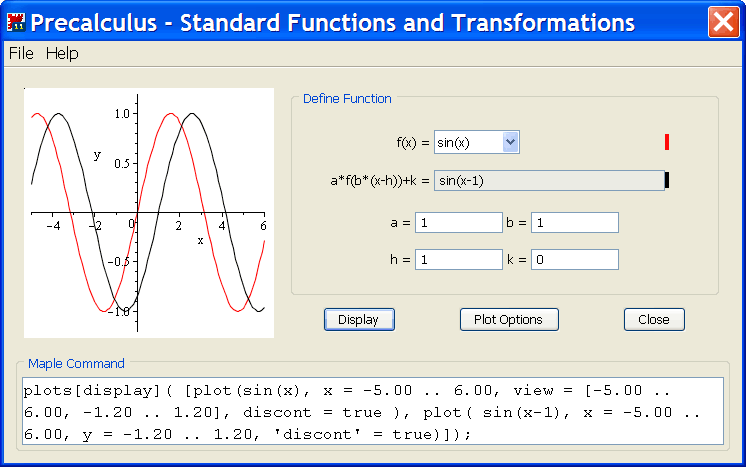Click the 'k' value input field
746x467 pixels.
(574, 260)
